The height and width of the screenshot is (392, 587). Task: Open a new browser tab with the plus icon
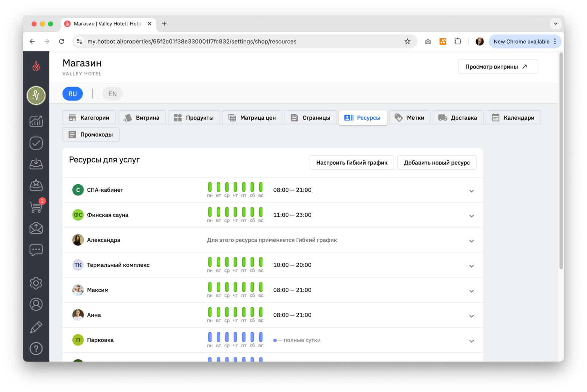(x=164, y=24)
